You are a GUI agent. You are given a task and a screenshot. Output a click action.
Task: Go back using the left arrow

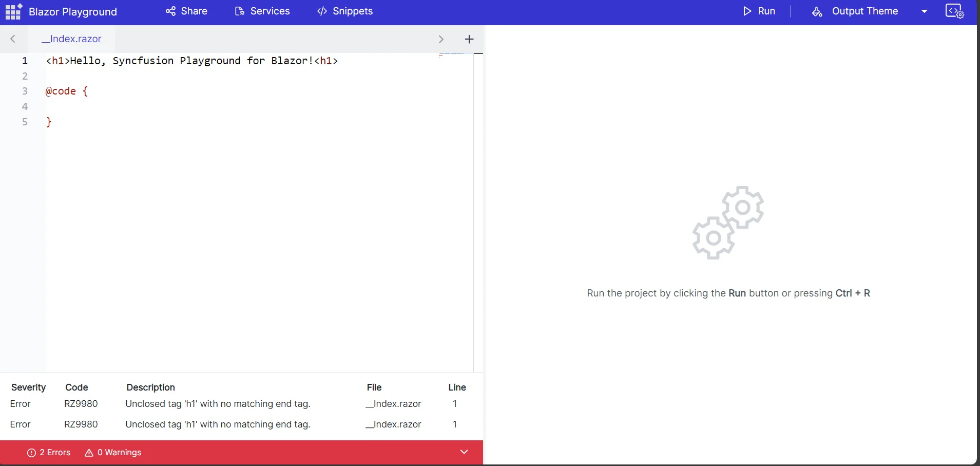pos(13,39)
